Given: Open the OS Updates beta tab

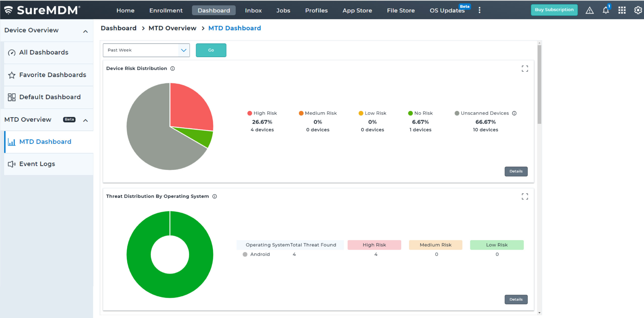Looking at the screenshot, I should coord(447,10).
